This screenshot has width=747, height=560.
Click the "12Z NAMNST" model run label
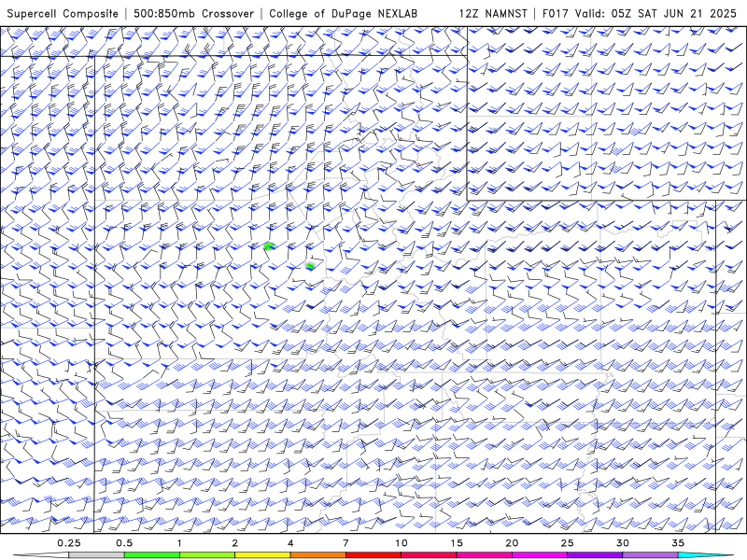pyautogui.click(x=493, y=13)
